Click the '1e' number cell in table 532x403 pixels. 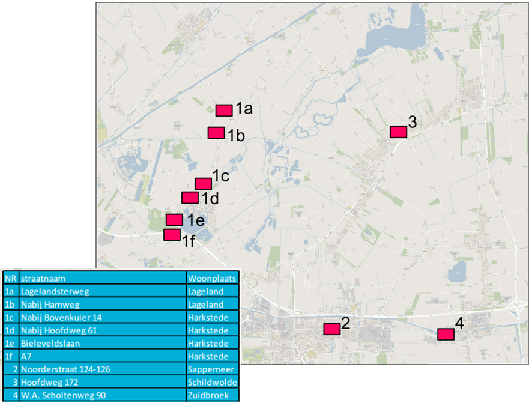[x=11, y=344]
